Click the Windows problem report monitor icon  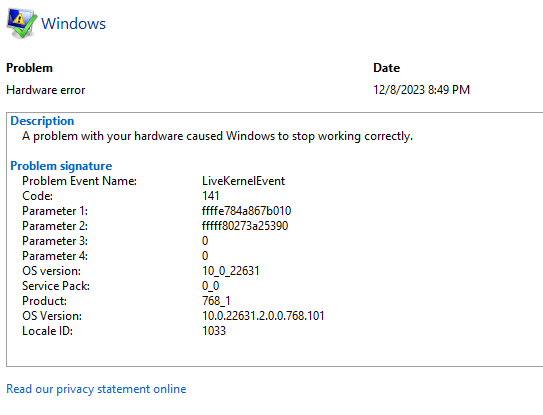tap(21, 23)
